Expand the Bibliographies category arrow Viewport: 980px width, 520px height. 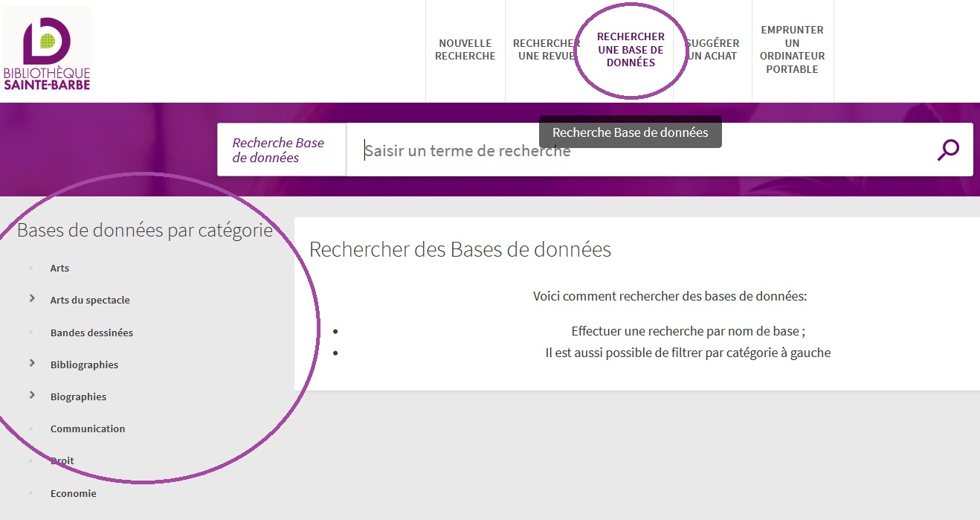click(x=32, y=363)
